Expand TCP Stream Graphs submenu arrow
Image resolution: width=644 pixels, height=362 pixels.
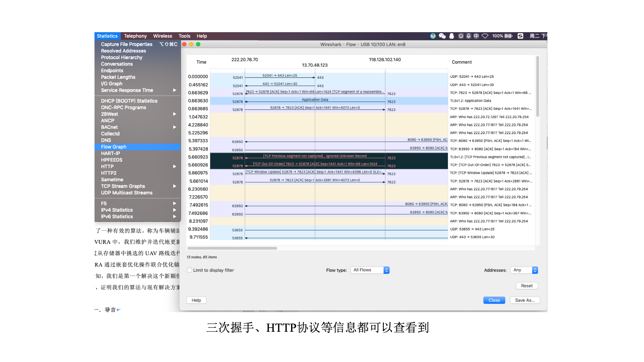point(175,186)
